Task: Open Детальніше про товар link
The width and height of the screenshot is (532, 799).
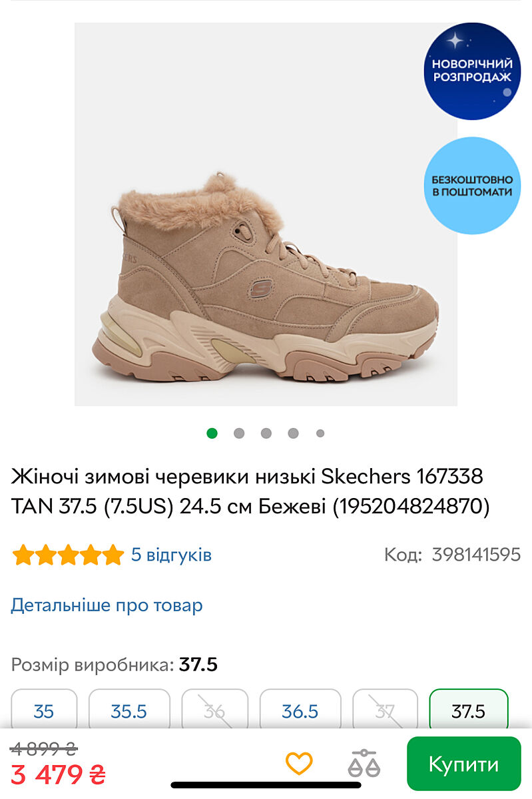Action: pyautogui.click(x=107, y=605)
